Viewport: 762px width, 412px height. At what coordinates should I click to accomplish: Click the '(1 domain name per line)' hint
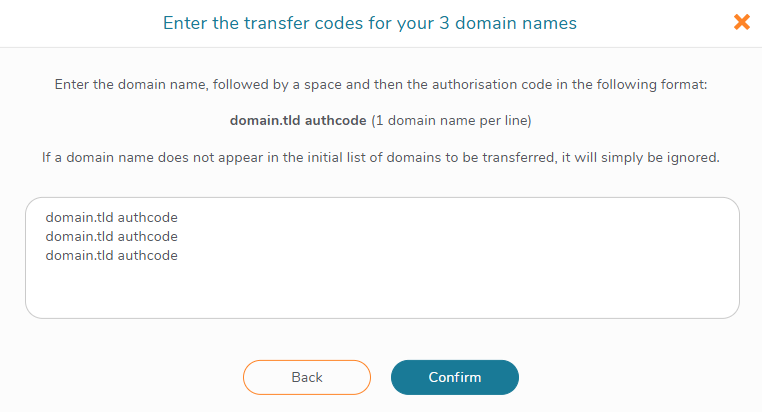(x=451, y=121)
